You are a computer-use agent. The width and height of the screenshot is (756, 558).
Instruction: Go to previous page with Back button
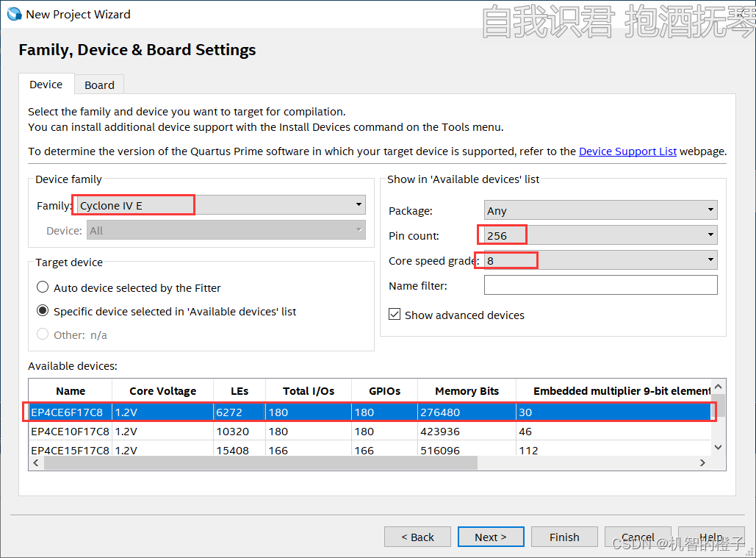[x=417, y=537]
